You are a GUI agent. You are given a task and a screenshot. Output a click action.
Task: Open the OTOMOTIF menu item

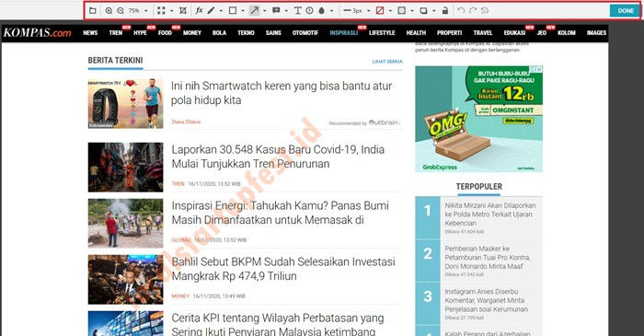[305, 33]
